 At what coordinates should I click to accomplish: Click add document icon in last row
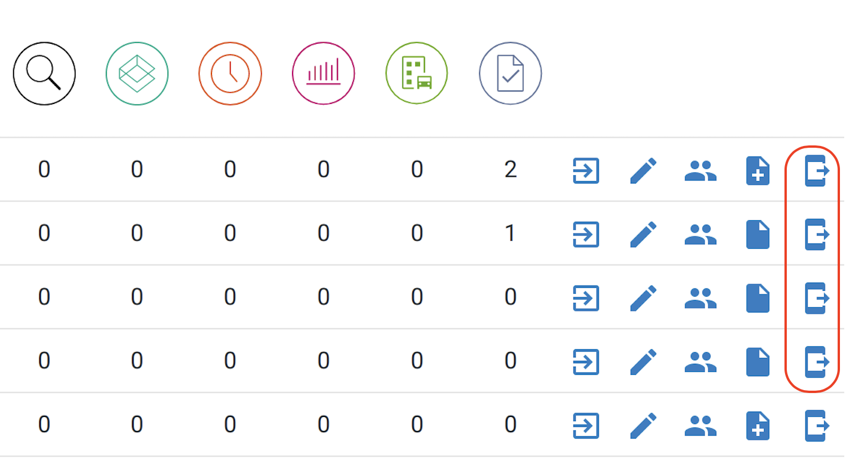click(x=758, y=425)
